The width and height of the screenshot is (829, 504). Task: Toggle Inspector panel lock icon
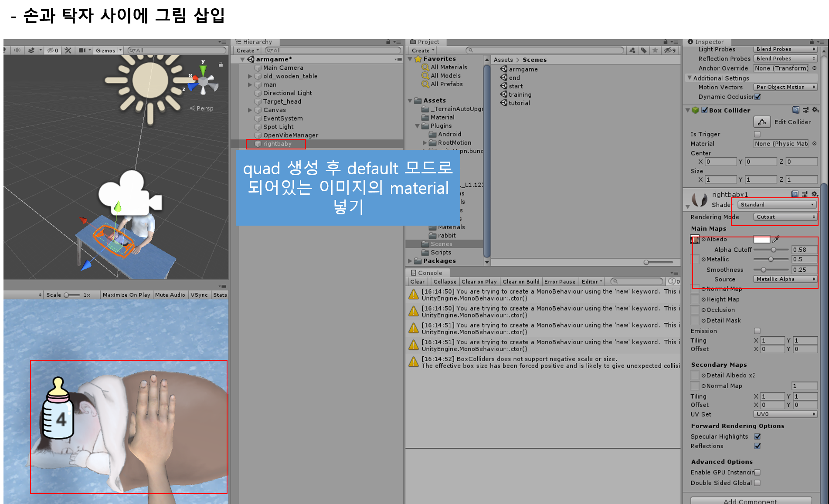[812, 42]
